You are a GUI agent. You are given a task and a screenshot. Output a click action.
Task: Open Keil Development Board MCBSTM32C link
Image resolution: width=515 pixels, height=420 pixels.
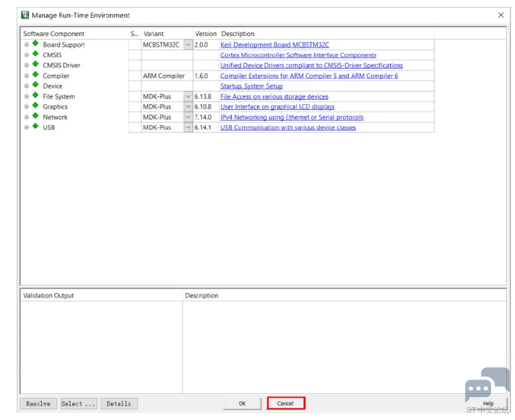tap(275, 44)
